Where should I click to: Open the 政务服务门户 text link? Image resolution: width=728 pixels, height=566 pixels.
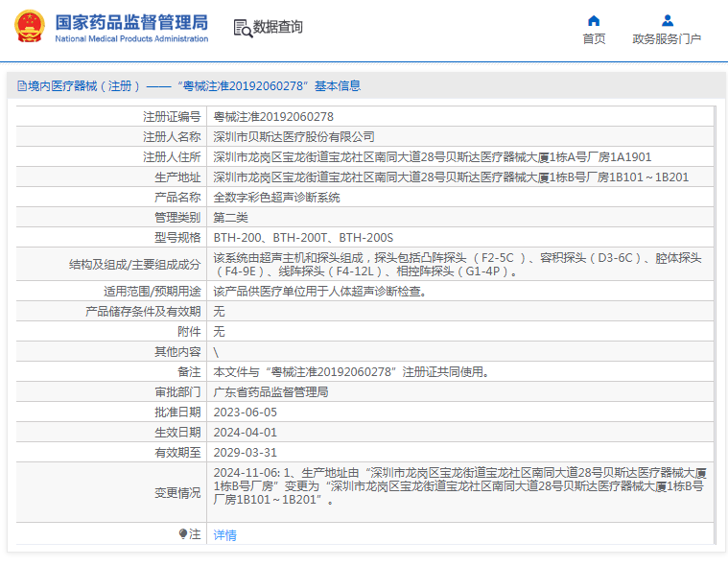point(667,39)
